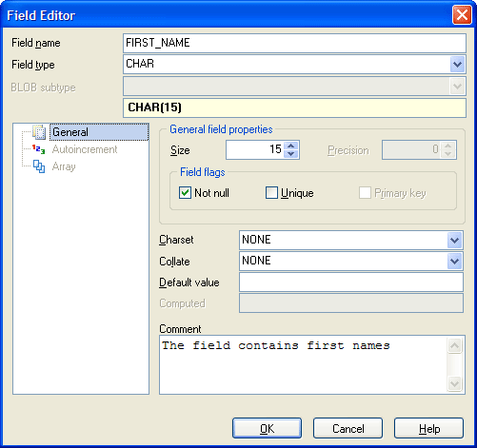477x448 pixels.
Task: Click the OK button
Action: click(x=267, y=428)
